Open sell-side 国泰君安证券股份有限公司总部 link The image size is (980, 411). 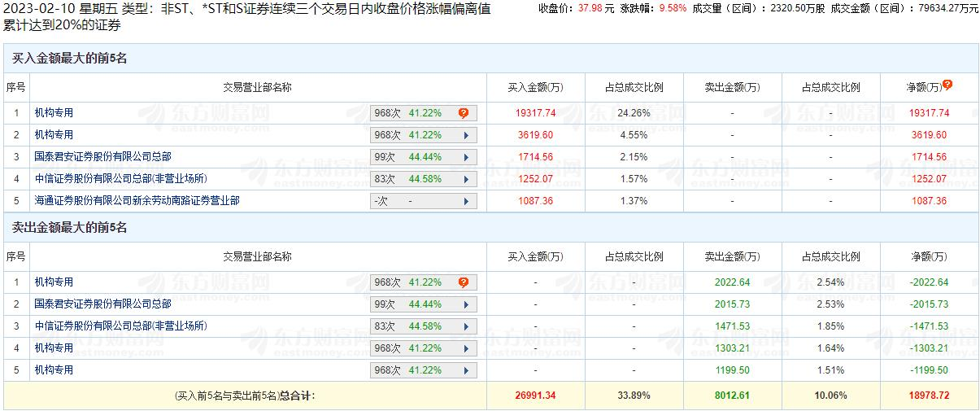[x=102, y=304]
